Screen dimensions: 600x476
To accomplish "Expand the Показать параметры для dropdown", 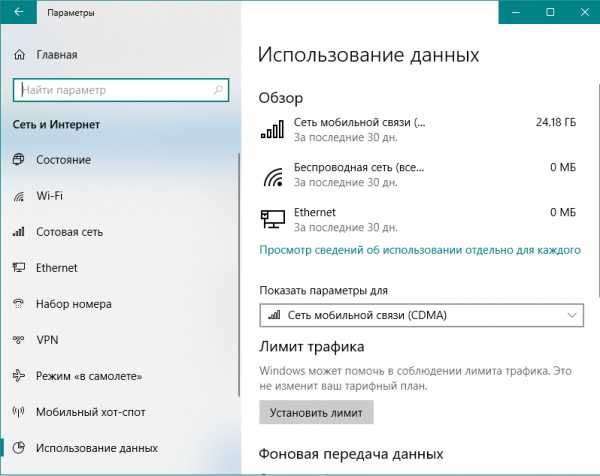I will click(421, 315).
